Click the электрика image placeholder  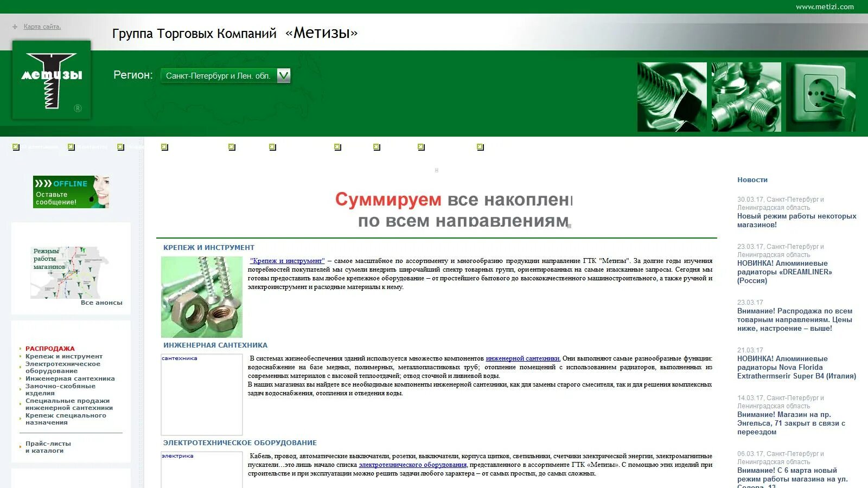(x=202, y=470)
